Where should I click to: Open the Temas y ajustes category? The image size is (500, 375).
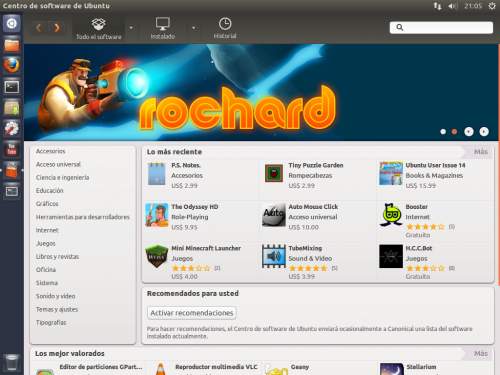(57, 309)
